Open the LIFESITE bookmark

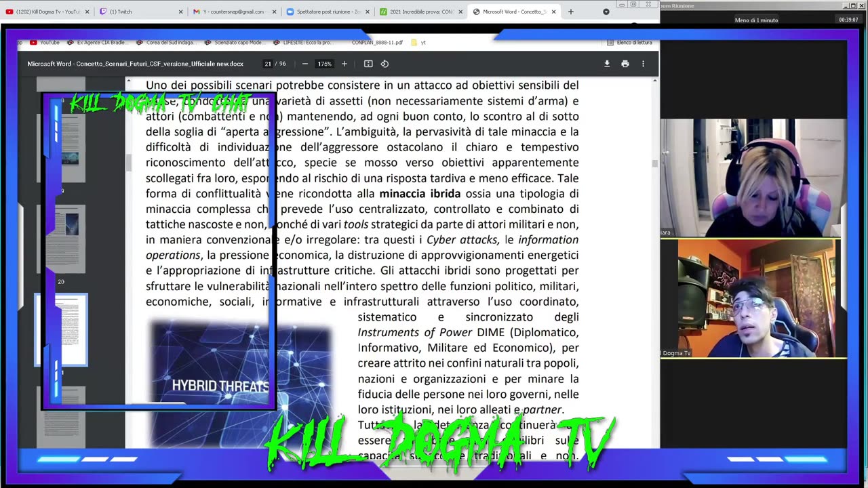tap(303, 42)
